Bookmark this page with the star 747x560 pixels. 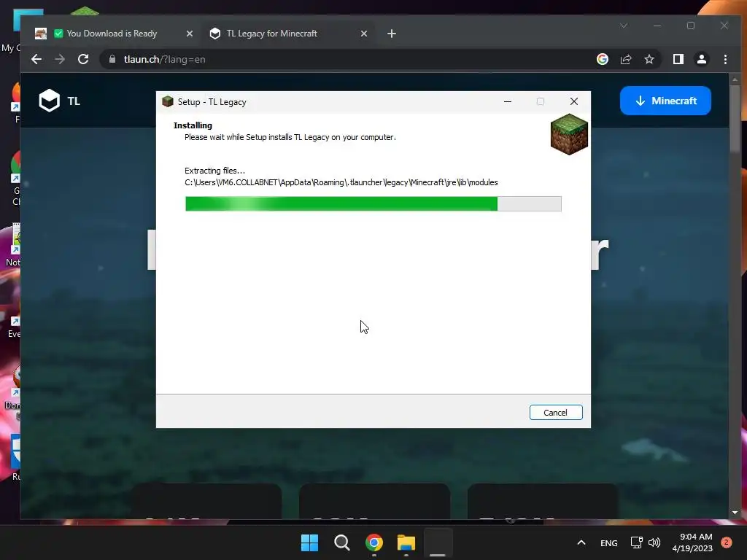point(649,59)
